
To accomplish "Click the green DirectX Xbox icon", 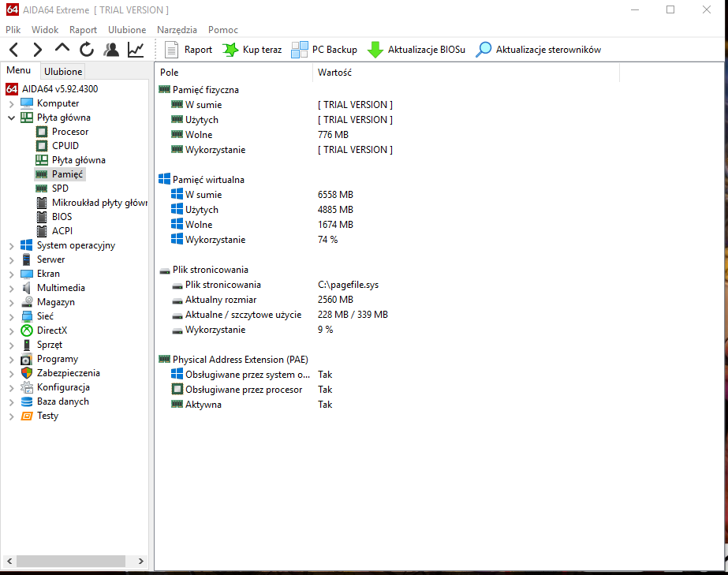I will (27, 330).
